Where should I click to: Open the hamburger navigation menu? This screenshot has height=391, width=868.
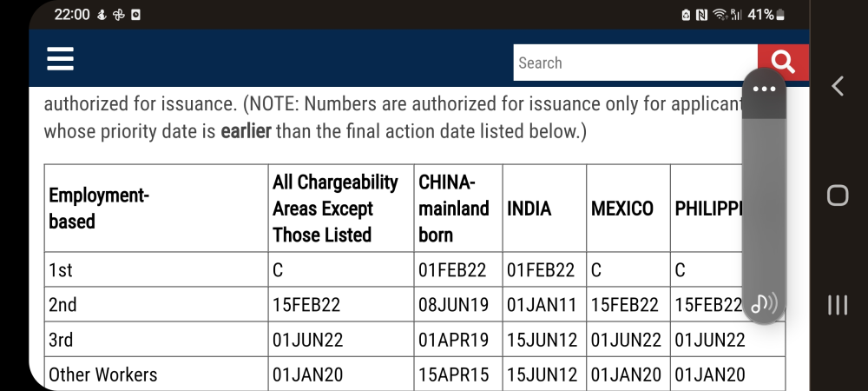[61, 59]
